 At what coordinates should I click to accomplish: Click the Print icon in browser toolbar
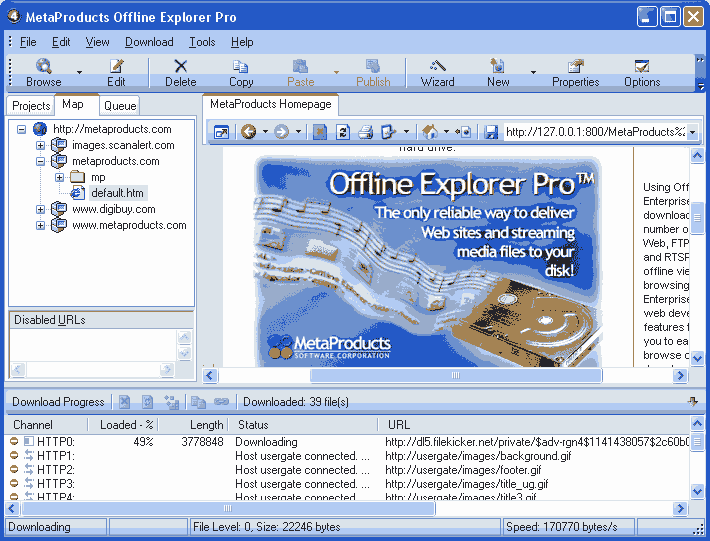[366, 132]
